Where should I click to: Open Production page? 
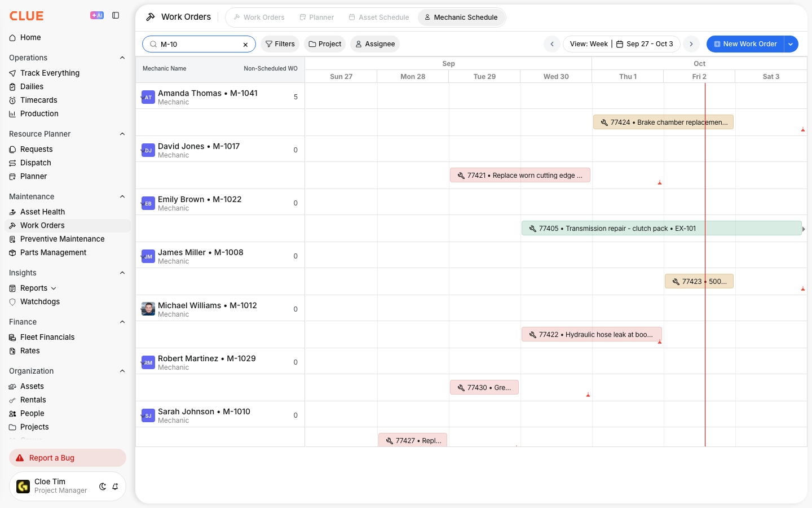(x=39, y=113)
